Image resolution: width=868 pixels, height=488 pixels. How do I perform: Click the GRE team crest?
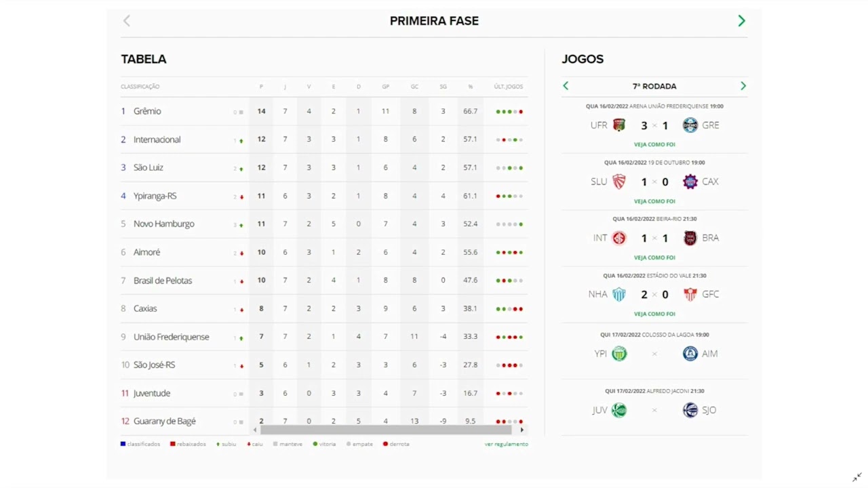690,125
